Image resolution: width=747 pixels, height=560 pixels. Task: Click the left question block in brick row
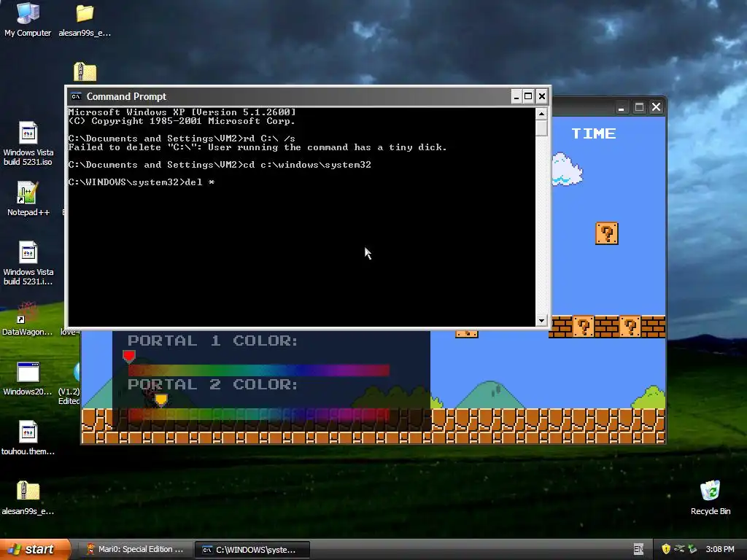coord(583,327)
